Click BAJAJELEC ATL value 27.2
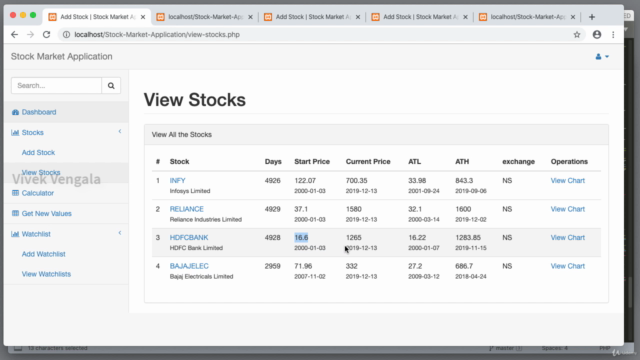Screen dimensions: 640x360 (415, 267)
